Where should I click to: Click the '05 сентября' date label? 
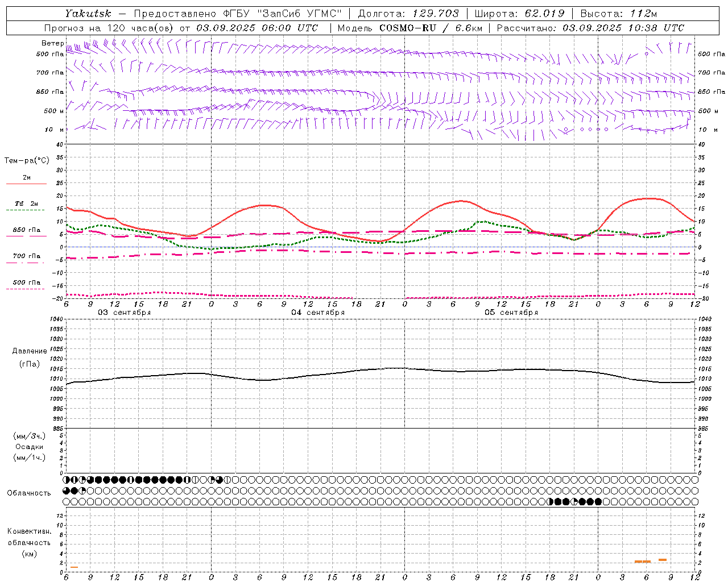(511, 313)
